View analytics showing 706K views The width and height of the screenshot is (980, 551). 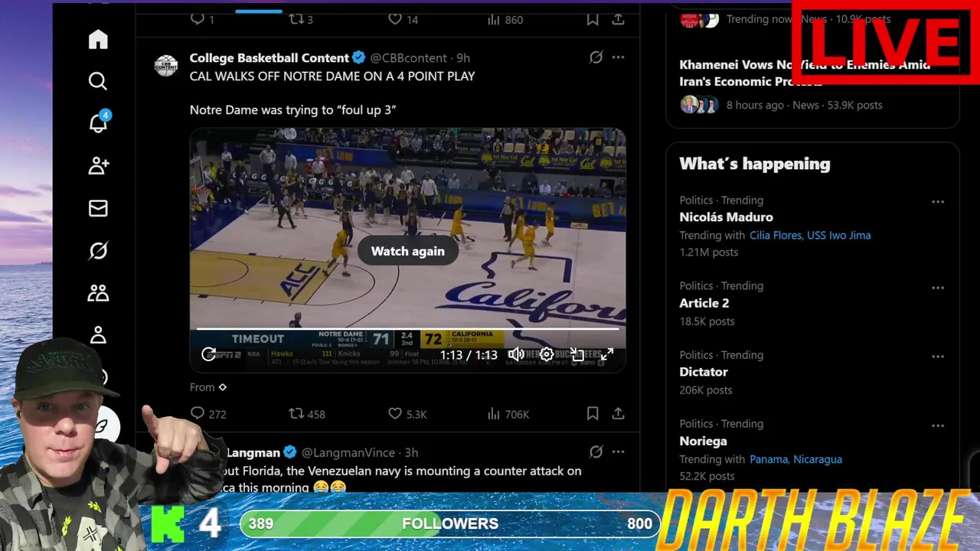click(x=508, y=413)
